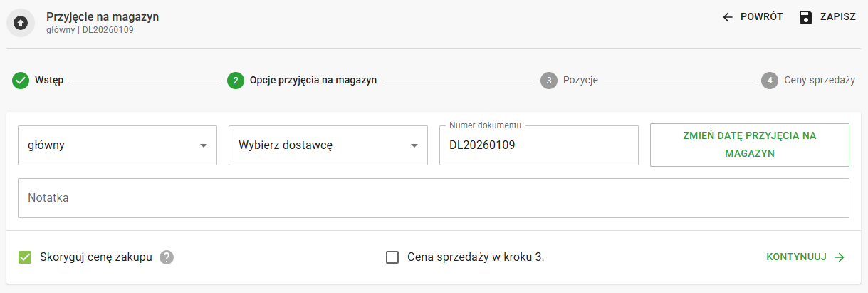The image size is (868, 293).
Task: Click into the Notatka text field
Action: coord(433,198)
